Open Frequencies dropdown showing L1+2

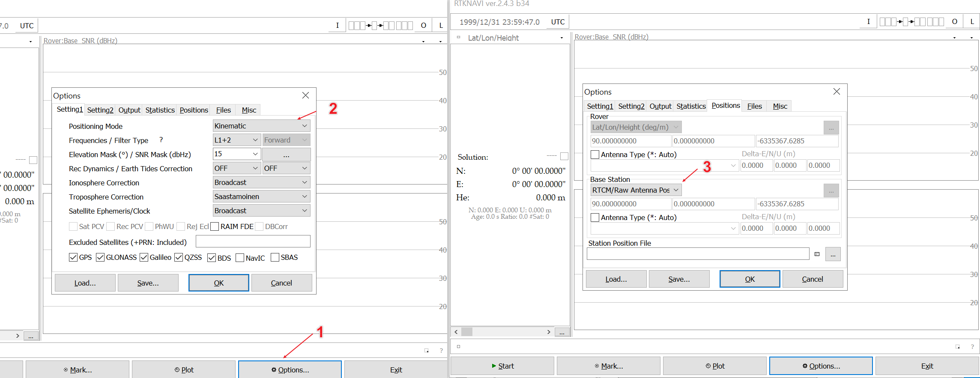tap(236, 140)
